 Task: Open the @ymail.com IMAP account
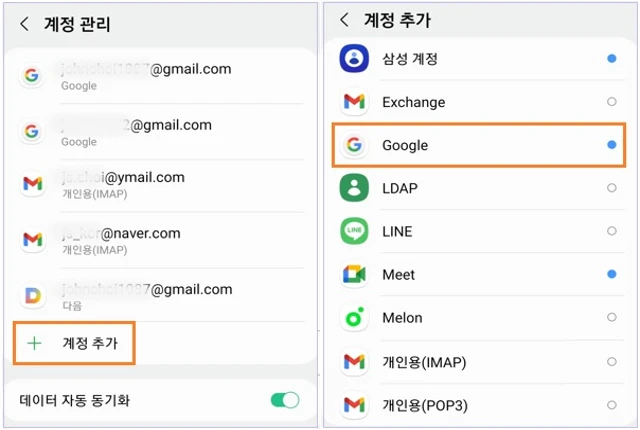click(161, 184)
